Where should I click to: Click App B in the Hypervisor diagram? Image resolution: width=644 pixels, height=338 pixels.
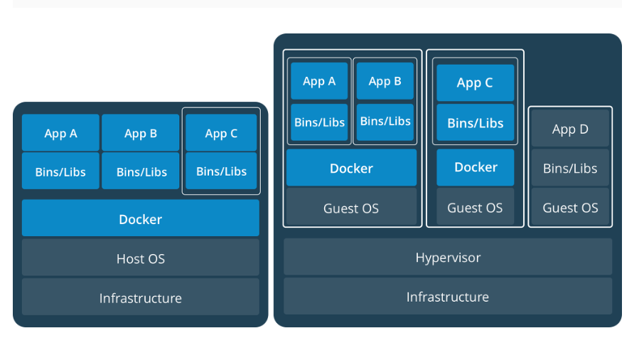click(385, 81)
